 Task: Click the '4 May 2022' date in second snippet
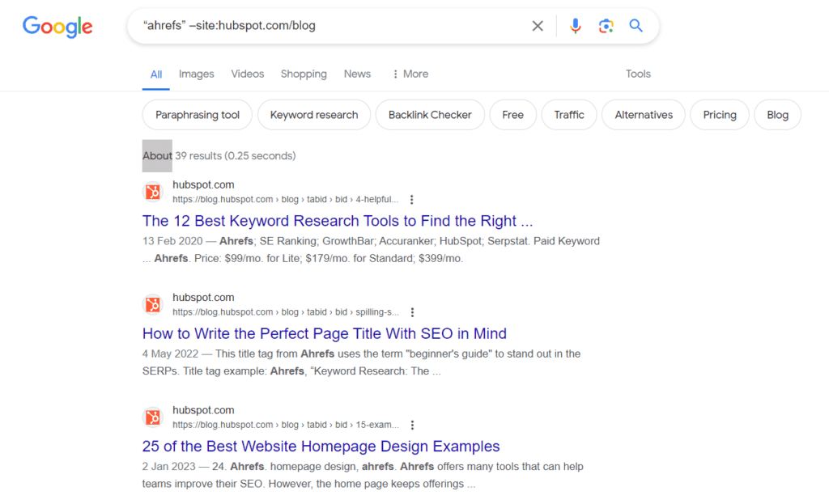[x=170, y=354]
